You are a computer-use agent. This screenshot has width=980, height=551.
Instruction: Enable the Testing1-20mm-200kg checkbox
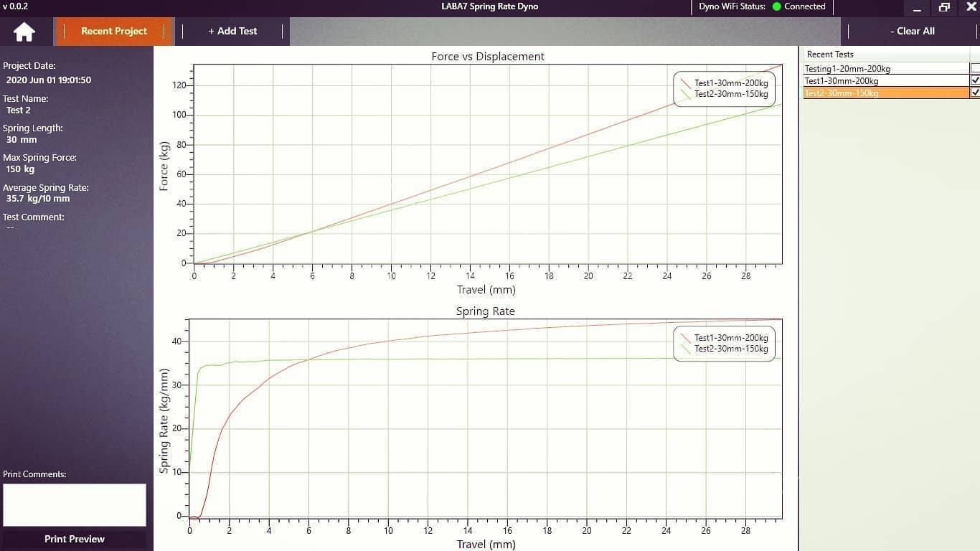(x=974, y=69)
